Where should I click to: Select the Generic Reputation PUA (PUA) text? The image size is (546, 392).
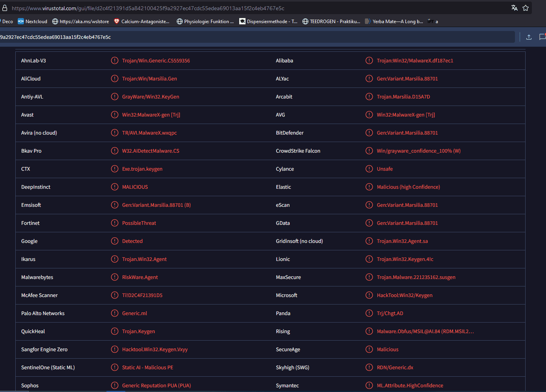156,385
